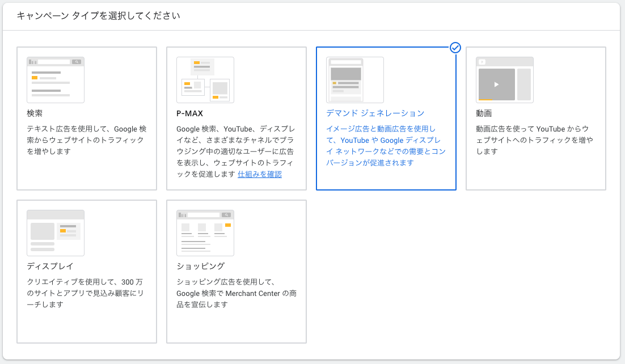Click the magnifier graphic in ショッピング illustration
Viewport: 625px width, 364px height.
coord(227,216)
